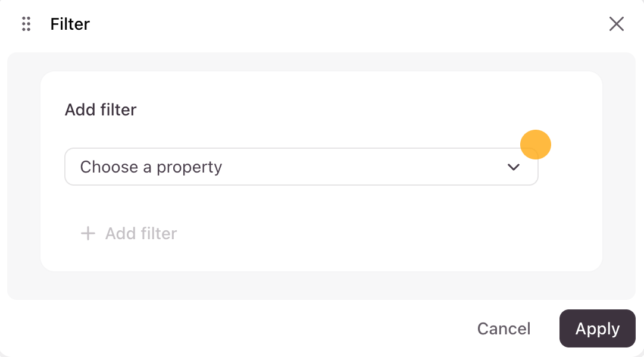Open the Choose a property dropdown

coord(301,167)
